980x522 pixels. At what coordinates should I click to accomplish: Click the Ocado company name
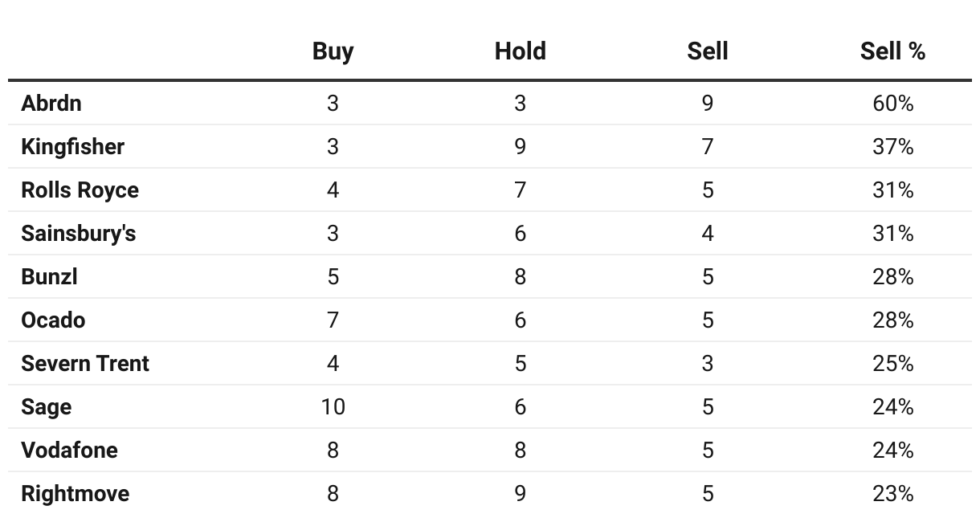point(53,320)
